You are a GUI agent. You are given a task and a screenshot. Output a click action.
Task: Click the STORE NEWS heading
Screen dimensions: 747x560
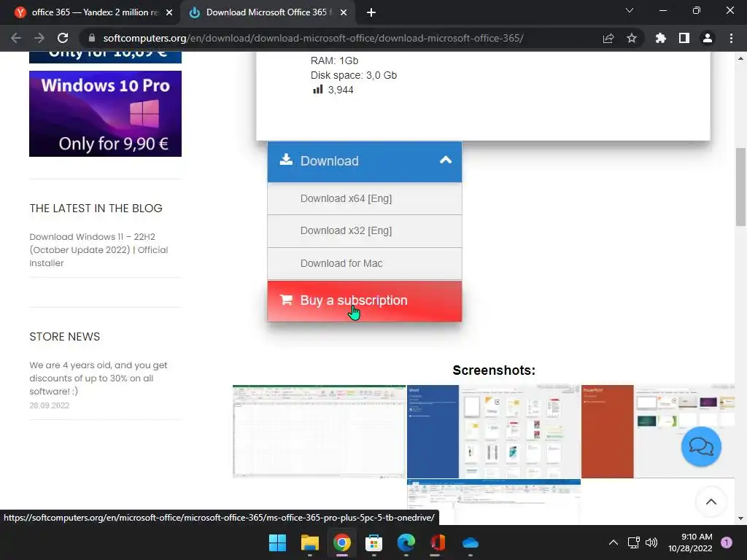click(x=65, y=337)
